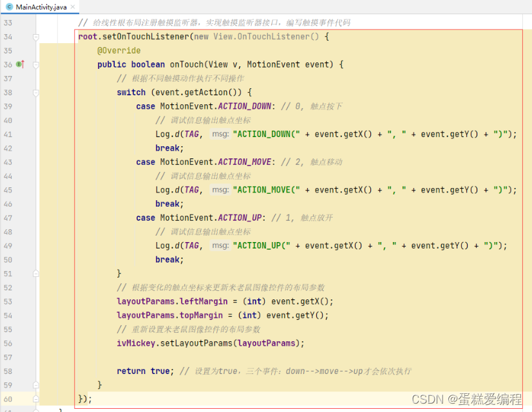Click the 'return true;' statement
The height and width of the screenshot is (412, 532).
coord(145,371)
